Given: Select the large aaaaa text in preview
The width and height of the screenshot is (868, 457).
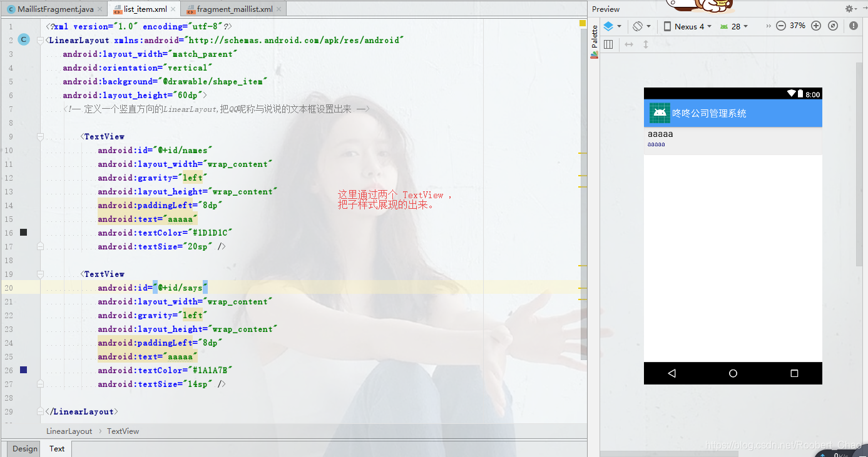Looking at the screenshot, I should coord(660,134).
